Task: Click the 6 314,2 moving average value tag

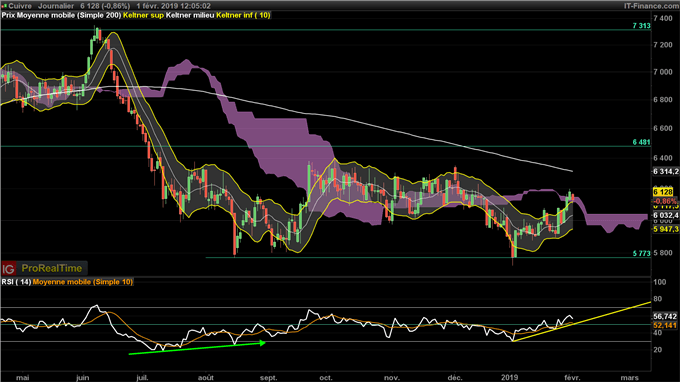Action: (666, 172)
